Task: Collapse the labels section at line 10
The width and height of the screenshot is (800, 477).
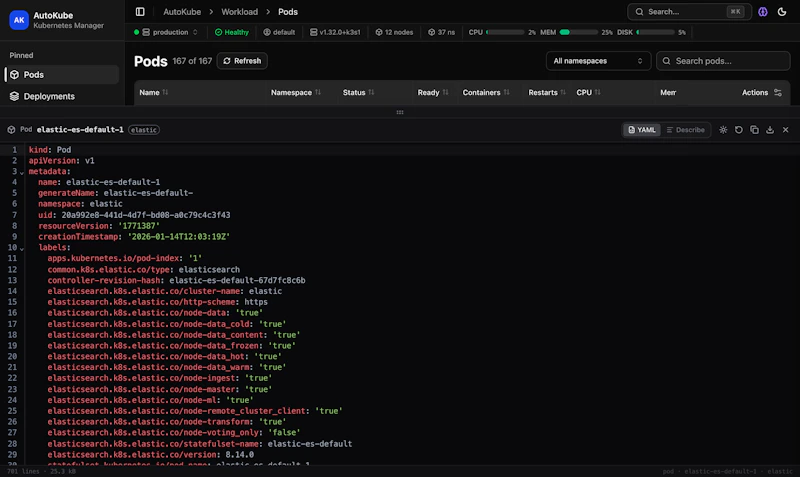Action: [22, 248]
